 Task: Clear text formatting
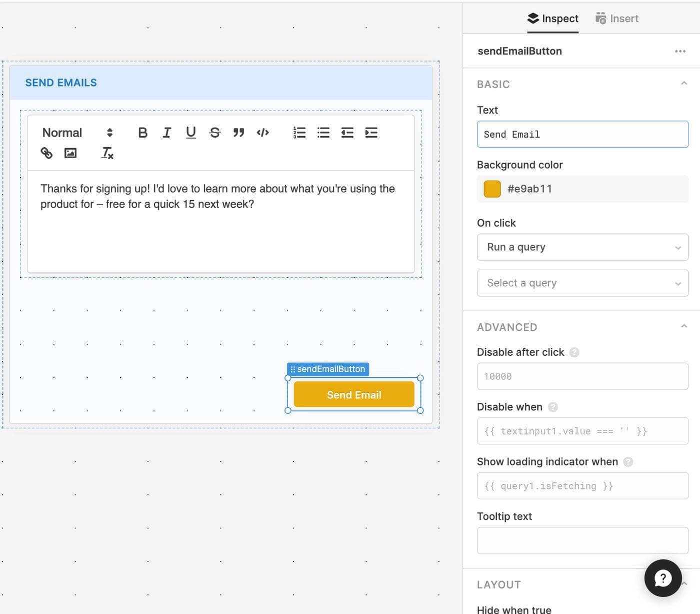coord(107,153)
